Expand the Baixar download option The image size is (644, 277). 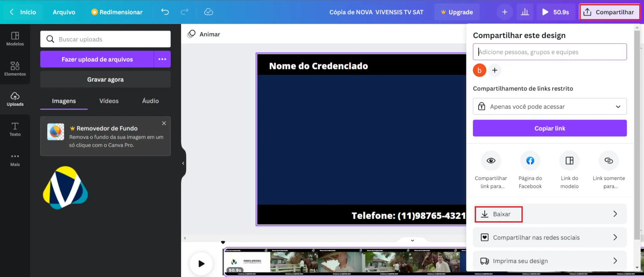(549, 214)
